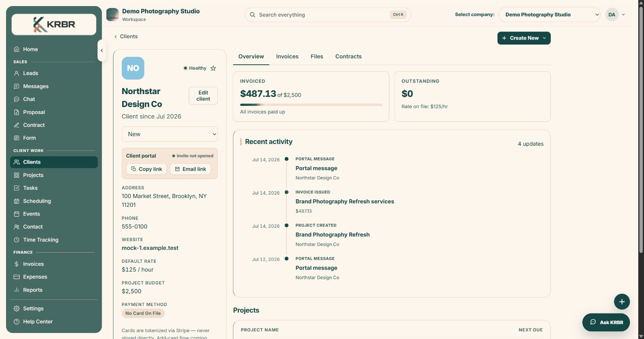Click the No Card On File badge
Viewport: 644px width, 339px height.
point(143,313)
